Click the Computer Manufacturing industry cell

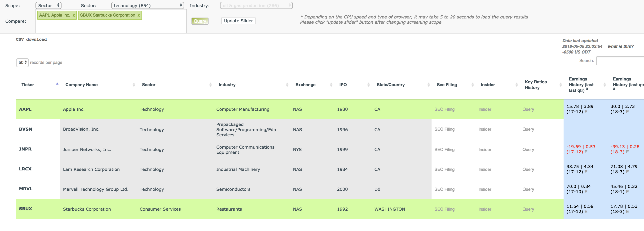point(243,110)
